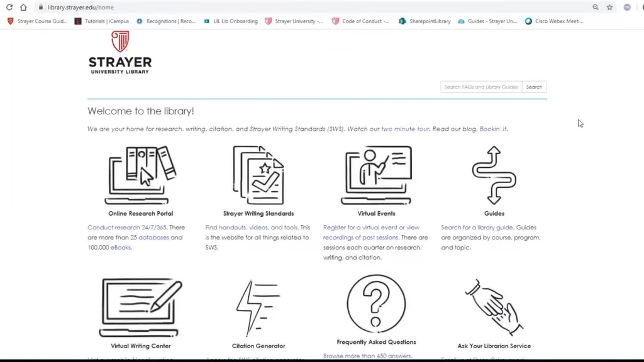Image resolution: width=644 pixels, height=362 pixels.
Task: Open the Guides winding arrow icon
Action: click(x=494, y=175)
